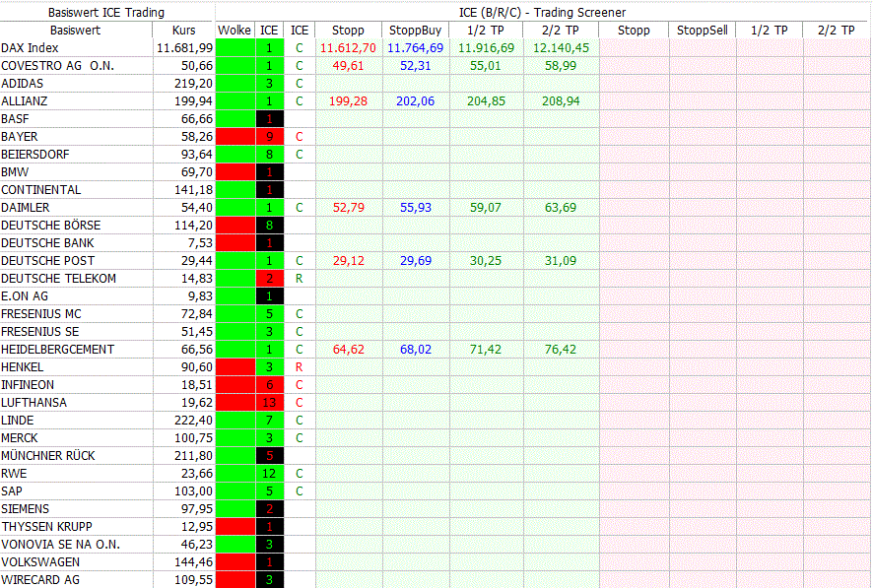Screen dimensions: 873x588
Task: Select the RWE row name
Action: [x=14, y=474]
